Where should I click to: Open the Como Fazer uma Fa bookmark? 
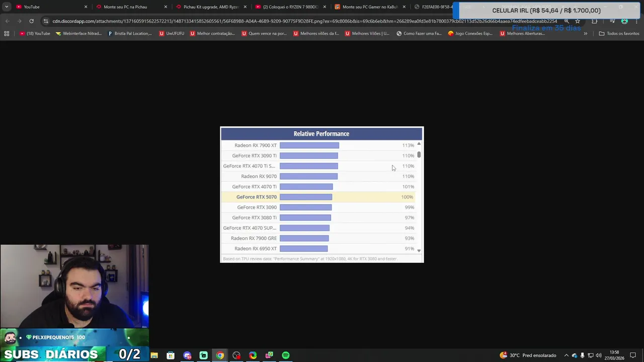(419, 34)
